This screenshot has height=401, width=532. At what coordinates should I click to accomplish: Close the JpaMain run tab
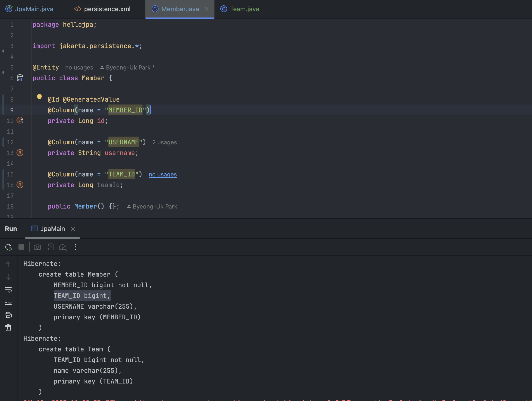point(73,229)
